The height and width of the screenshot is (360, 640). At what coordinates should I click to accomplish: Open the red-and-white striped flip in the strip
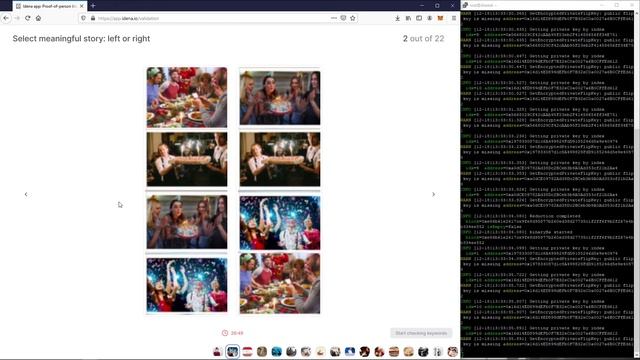[247, 351]
